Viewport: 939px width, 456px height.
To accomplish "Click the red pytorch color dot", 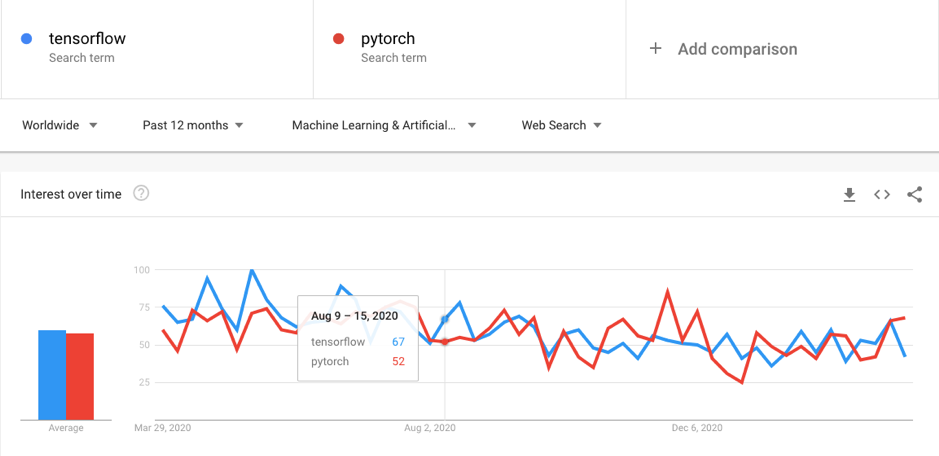I will [339, 39].
